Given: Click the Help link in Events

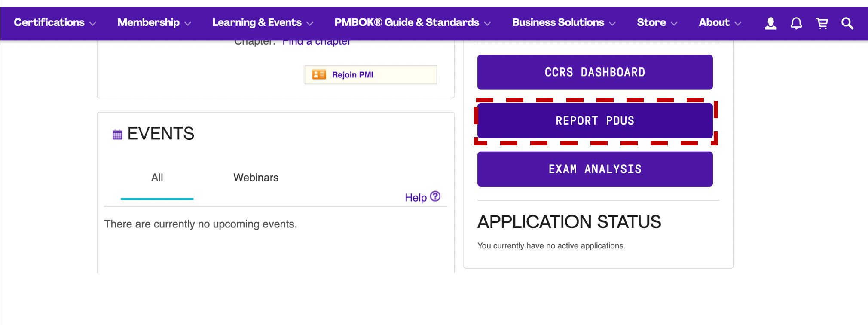Looking at the screenshot, I should pyautogui.click(x=416, y=198).
